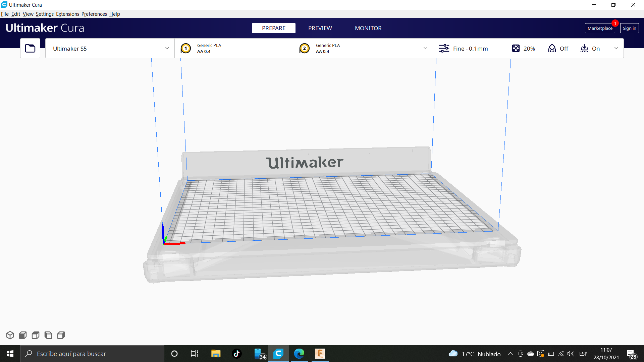Click the 20% infill setting
This screenshot has width=644, height=362.
524,49
